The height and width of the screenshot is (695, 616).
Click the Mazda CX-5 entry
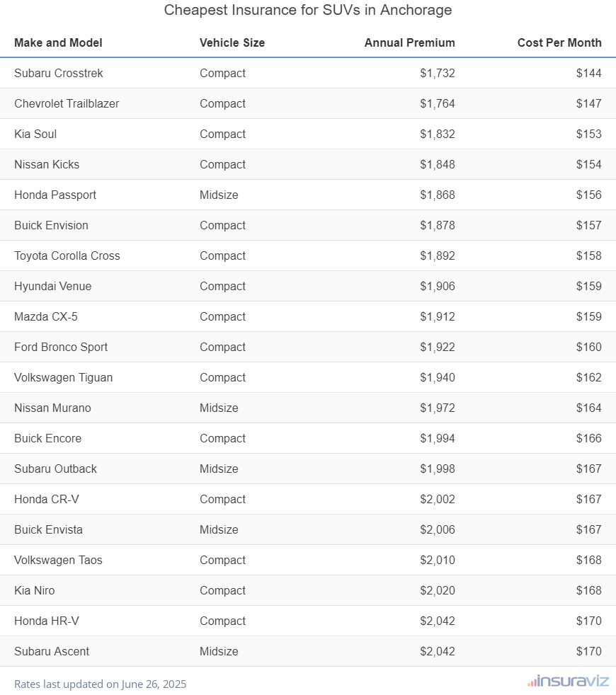(x=46, y=316)
